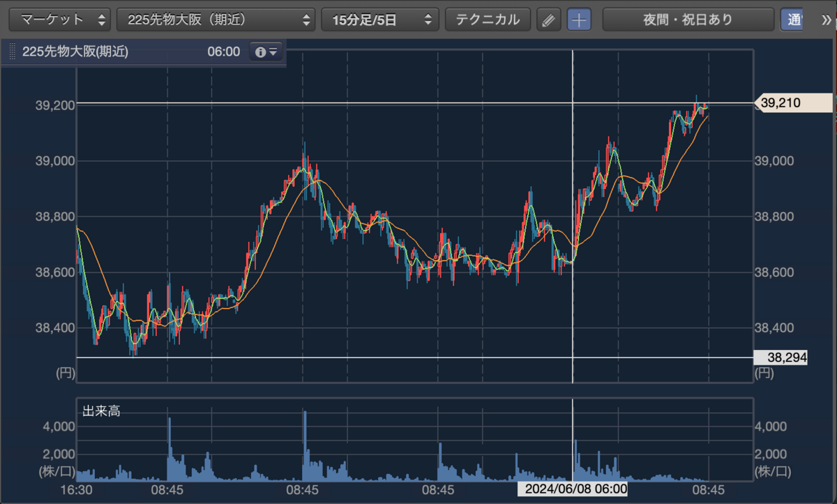Image resolution: width=837 pixels, height=504 pixels.
Task: Open the 225先物大阪（期近） symbol selector
Action: [x=216, y=20]
